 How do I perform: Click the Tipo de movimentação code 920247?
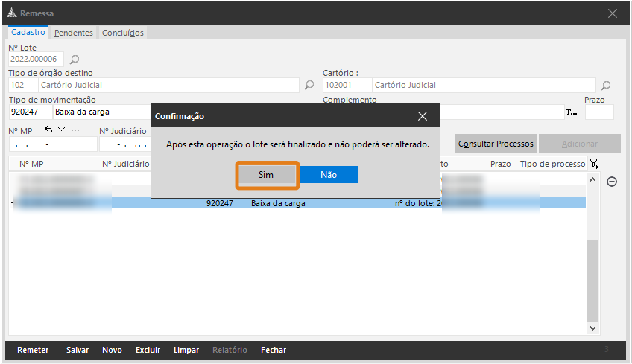click(x=31, y=112)
